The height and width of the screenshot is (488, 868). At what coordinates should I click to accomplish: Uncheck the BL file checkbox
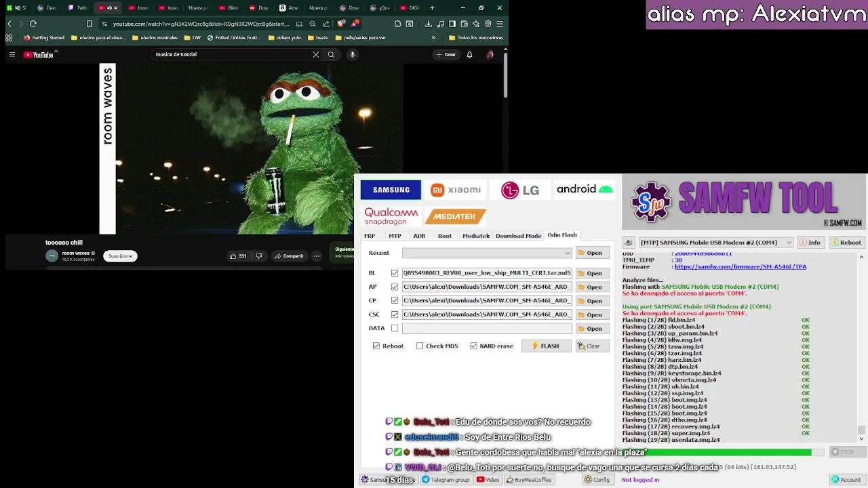pos(395,273)
